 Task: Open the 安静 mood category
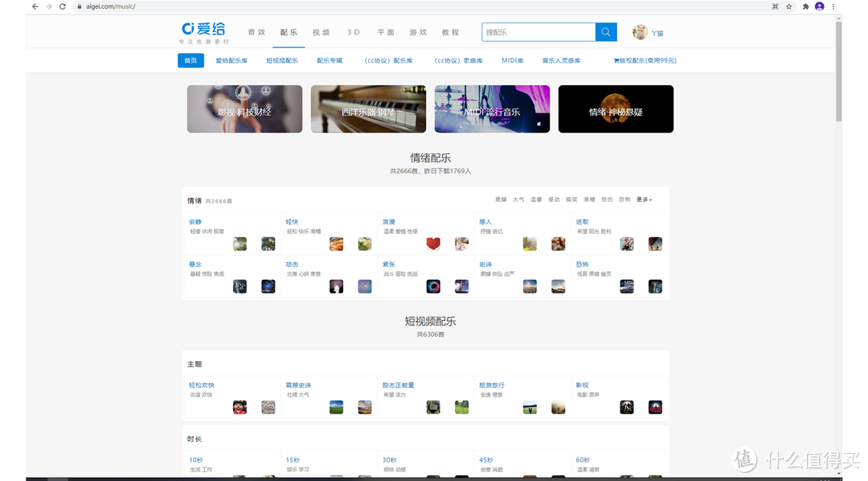[x=194, y=222]
